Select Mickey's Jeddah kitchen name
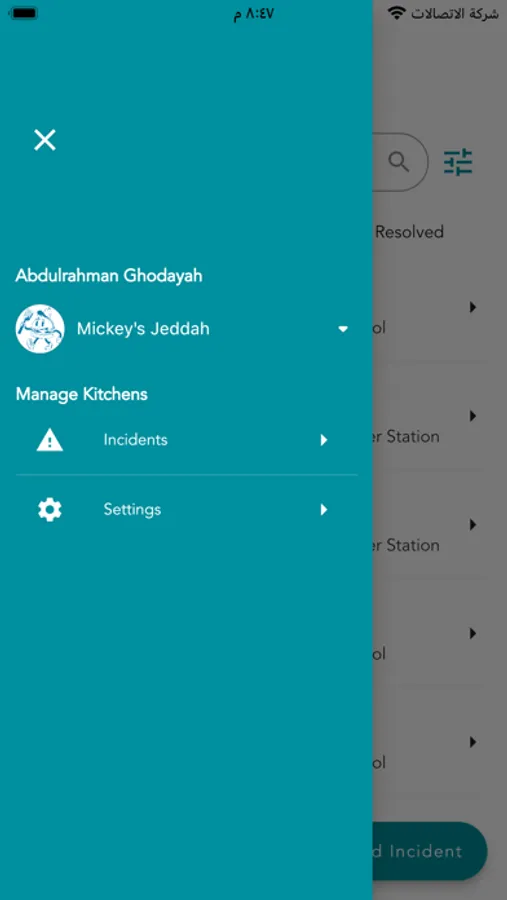Viewport: 507px width, 900px height. tap(143, 329)
